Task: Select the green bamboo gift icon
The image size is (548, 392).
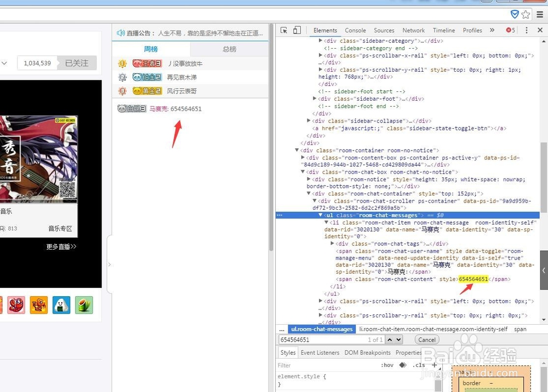Action: (84, 305)
